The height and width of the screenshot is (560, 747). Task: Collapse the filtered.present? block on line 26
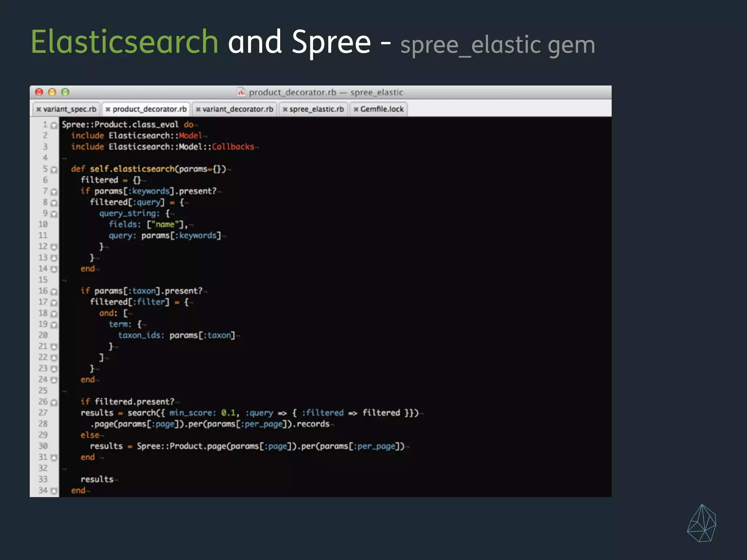(x=54, y=402)
